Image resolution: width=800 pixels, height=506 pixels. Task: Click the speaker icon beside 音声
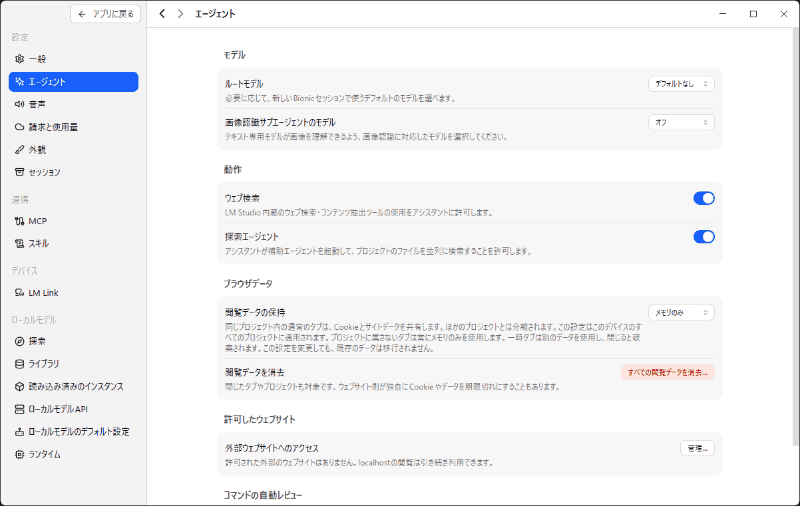(x=19, y=104)
